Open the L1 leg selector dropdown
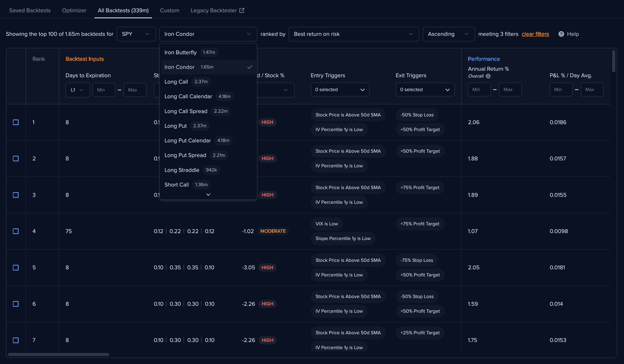The image size is (624, 364). coord(77,90)
